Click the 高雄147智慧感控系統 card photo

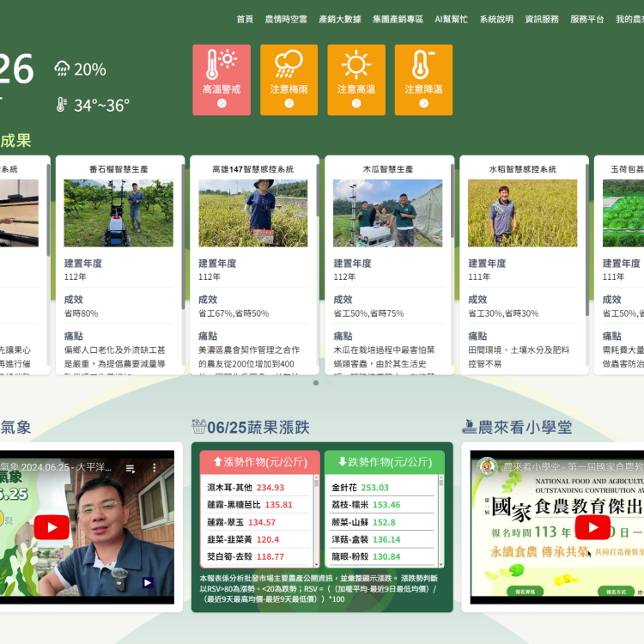253,213
